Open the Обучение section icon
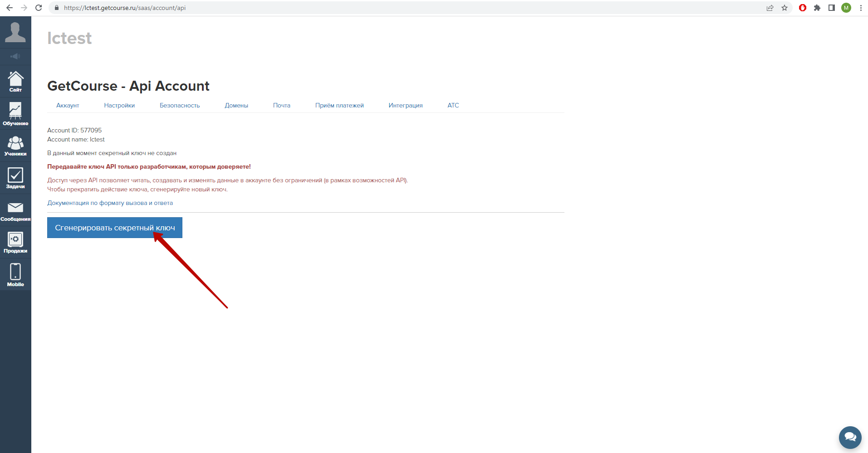This screenshot has height=453, width=868. [15, 114]
